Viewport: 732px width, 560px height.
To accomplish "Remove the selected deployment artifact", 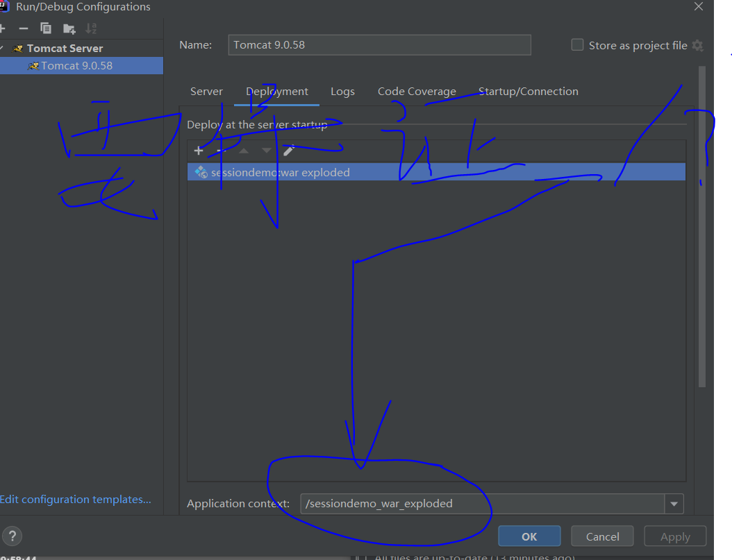I will click(222, 151).
